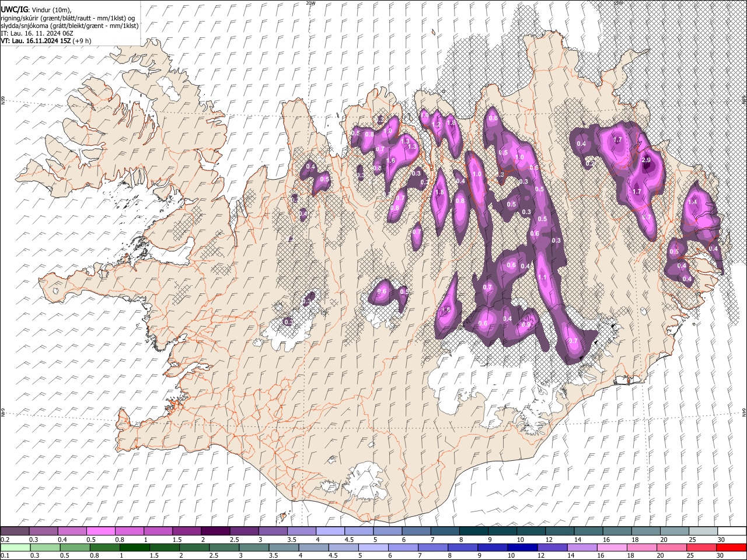747x560 pixels.
Task: Select dark teal top swatch between 8 and 9
Action: tap(473, 531)
